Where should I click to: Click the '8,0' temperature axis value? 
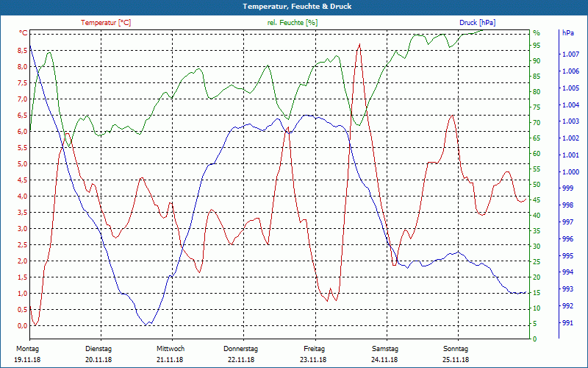click(x=22, y=67)
